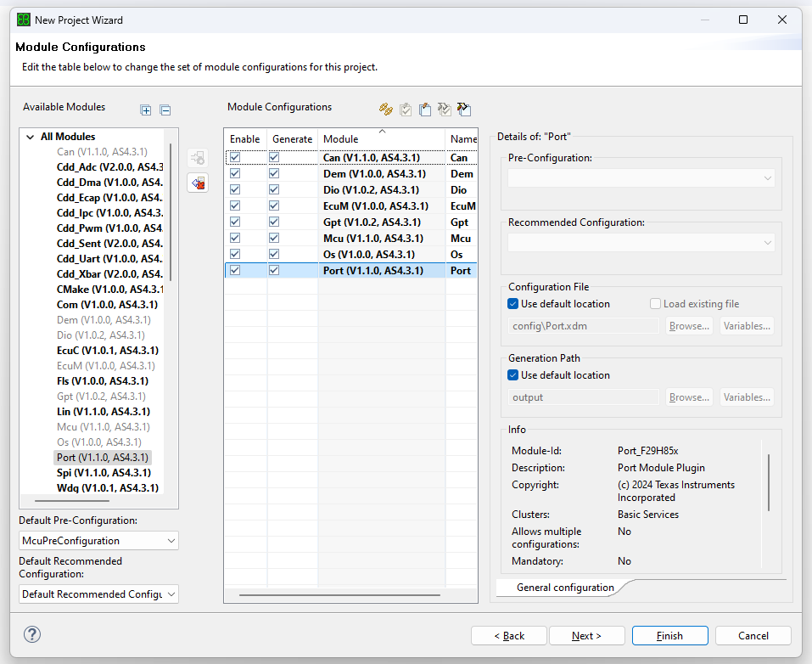
Task: Open help with the question mark icon
Action: tap(32, 634)
